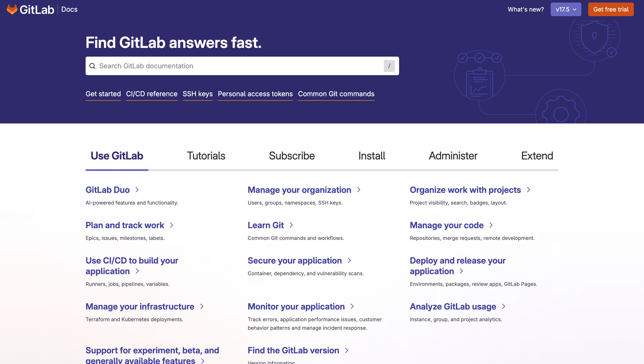Click the slash shortcut indicator in search
This screenshot has width=644, height=364.
pos(389,66)
